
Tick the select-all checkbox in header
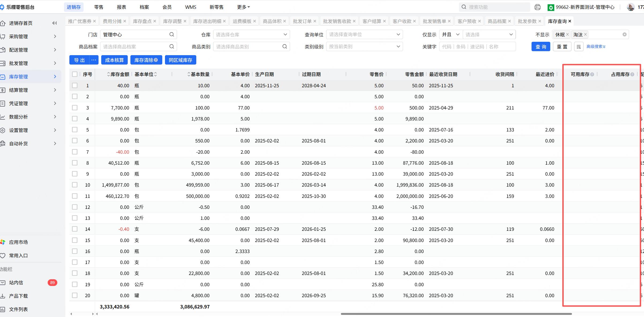[75, 74]
